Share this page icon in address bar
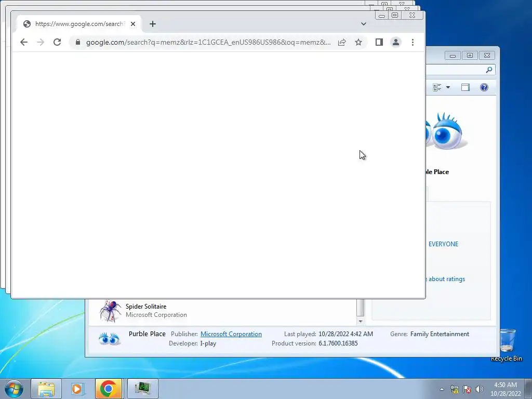The width and height of the screenshot is (532, 399). [342, 42]
